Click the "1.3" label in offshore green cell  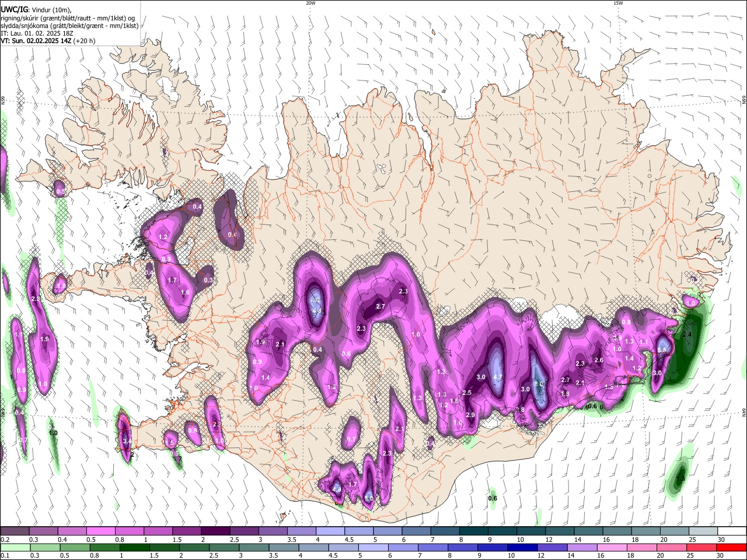(680, 479)
